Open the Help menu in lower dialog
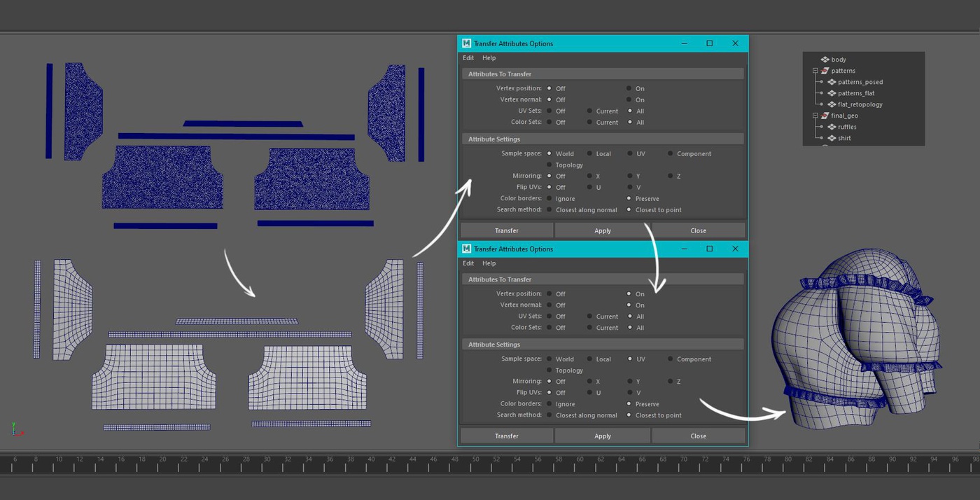This screenshot has height=500, width=980. pos(489,263)
